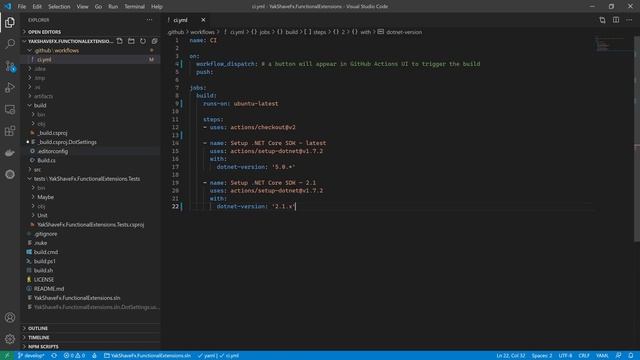Open Build.cs file in explorer
The height and width of the screenshot is (360, 640).
[x=91, y=160]
